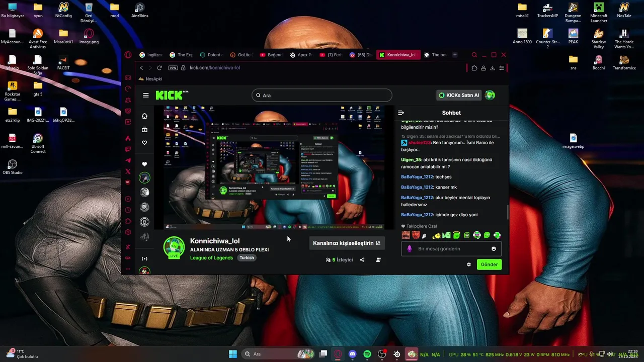Open the browse icon under the Kick home icon
Image resolution: width=644 pixels, height=362 pixels.
tap(144, 130)
